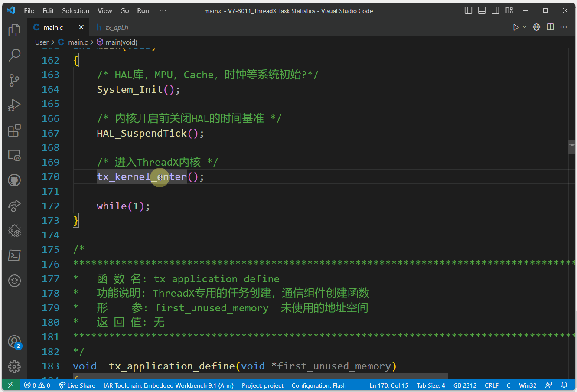Toggle the bottom panel layout

[x=482, y=10]
